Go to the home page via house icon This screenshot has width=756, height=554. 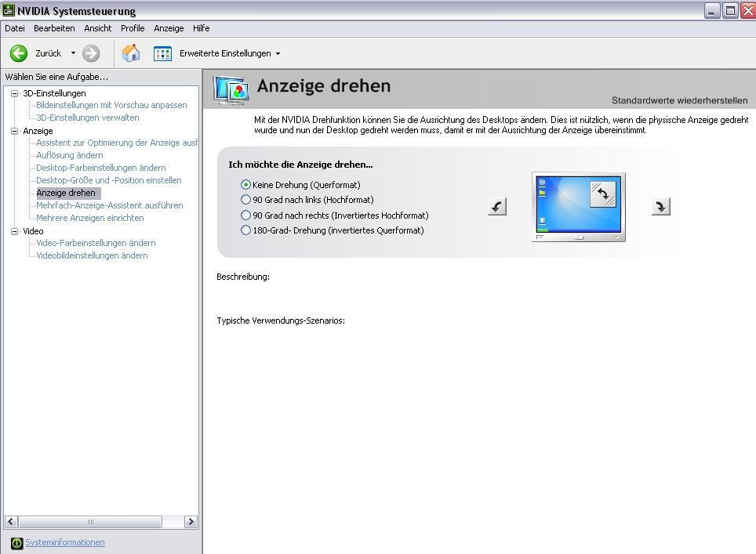(x=131, y=53)
